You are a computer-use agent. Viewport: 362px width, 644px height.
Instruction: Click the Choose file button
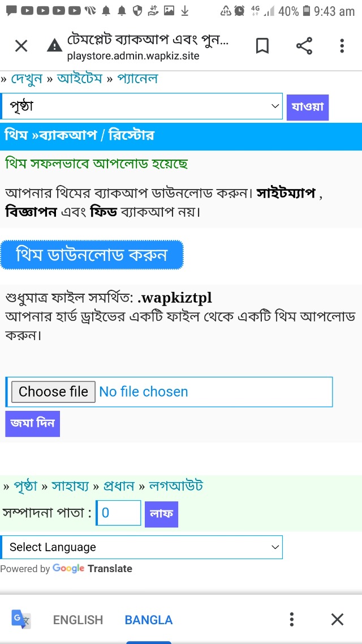pos(53,392)
